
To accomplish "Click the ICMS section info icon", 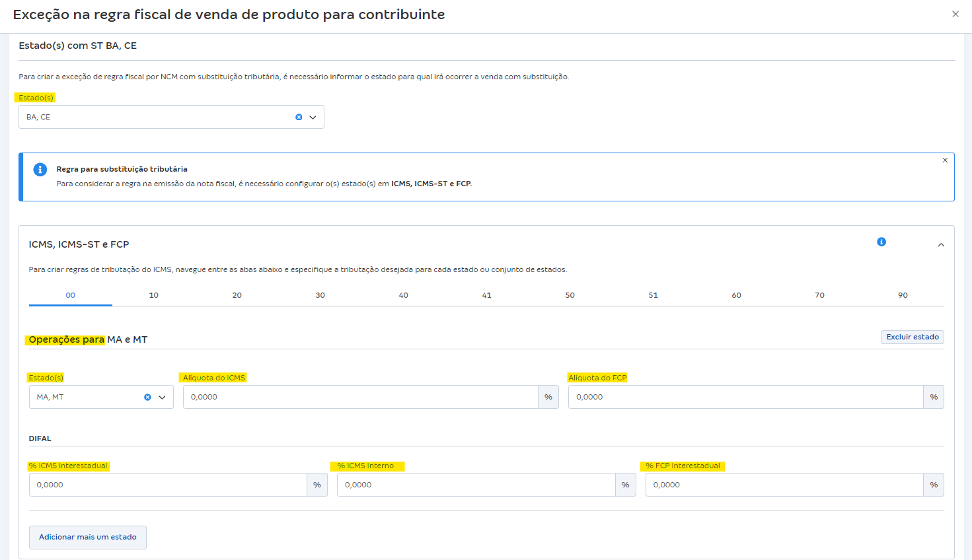I will pyautogui.click(x=881, y=242).
